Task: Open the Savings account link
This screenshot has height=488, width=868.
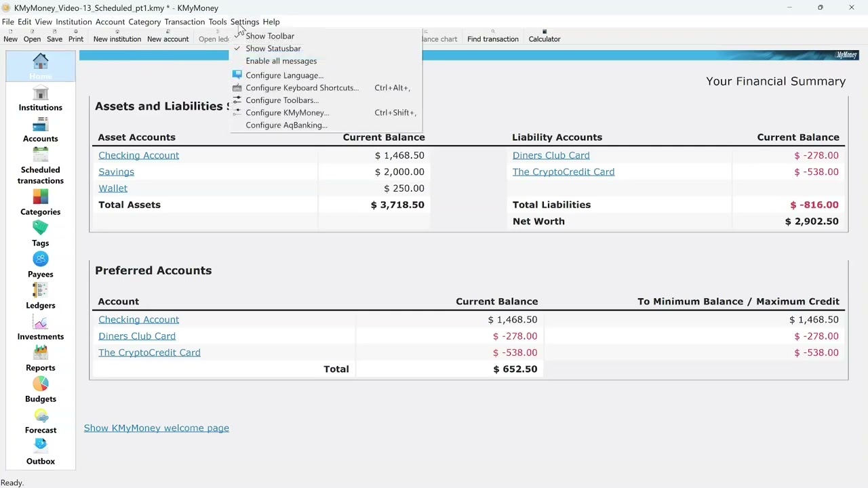Action: (x=117, y=172)
